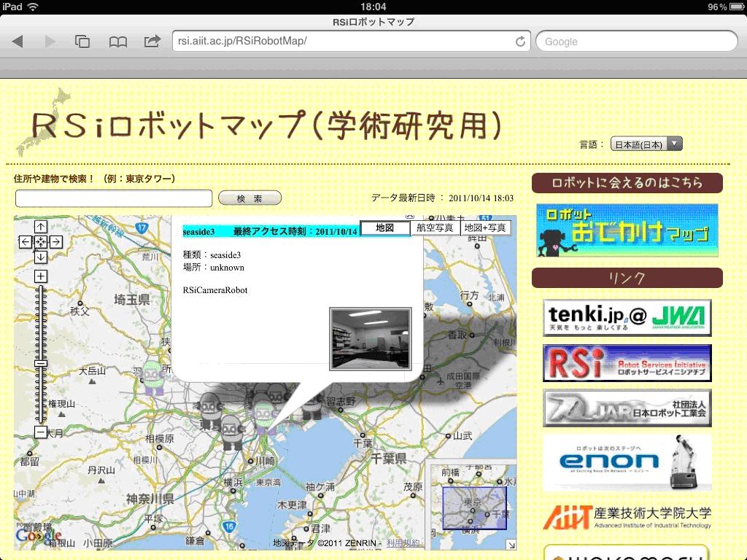Open the Safari pages switcher icon
Image resolution: width=747 pixels, height=560 pixels.
click(82, 42)
